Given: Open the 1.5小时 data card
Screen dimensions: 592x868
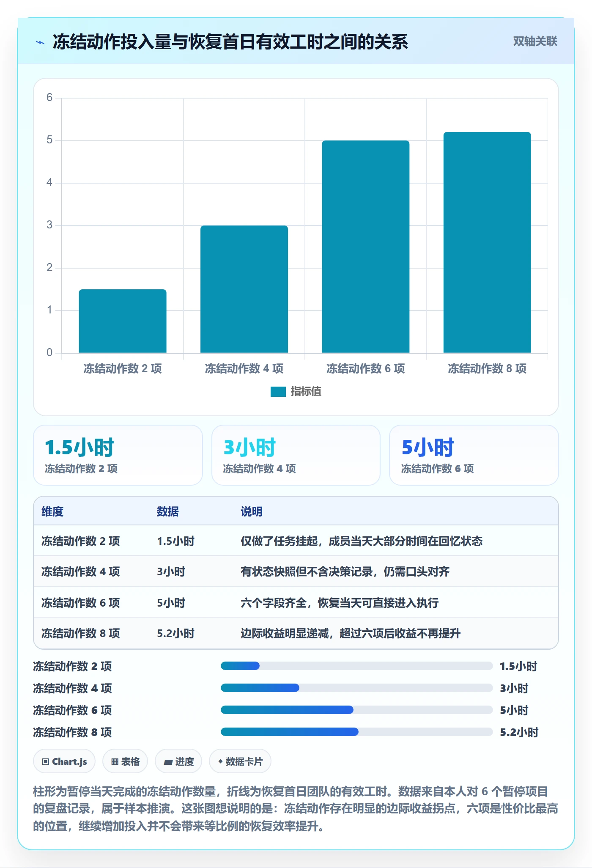Looking at the screenshot, I should (x=118, y=455).
